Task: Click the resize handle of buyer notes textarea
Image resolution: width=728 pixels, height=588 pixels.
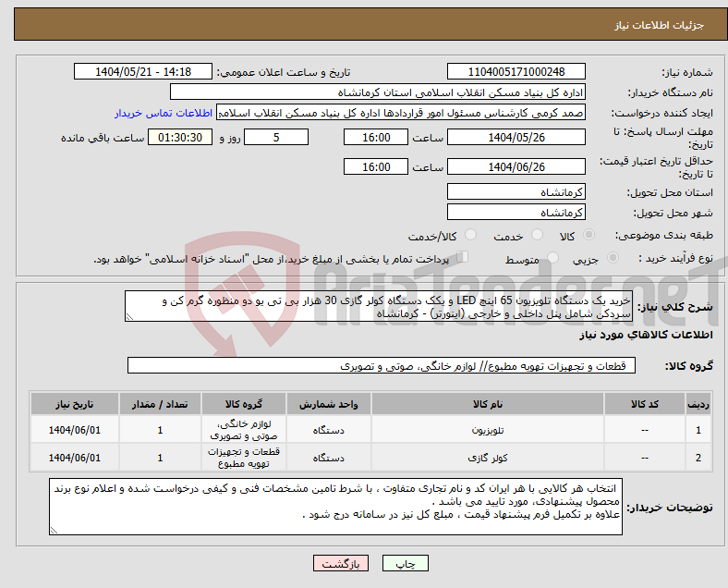Action: click(54, 531)
